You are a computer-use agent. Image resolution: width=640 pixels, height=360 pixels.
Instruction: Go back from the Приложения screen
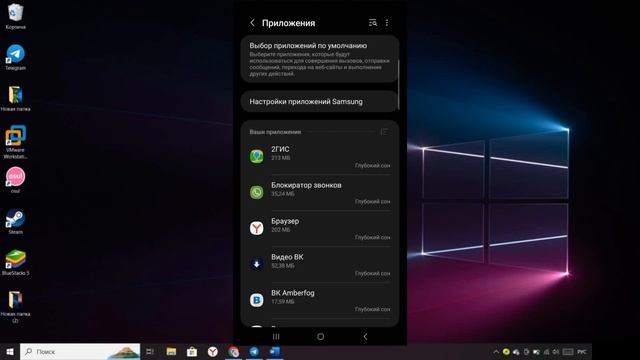pos(252,23)
